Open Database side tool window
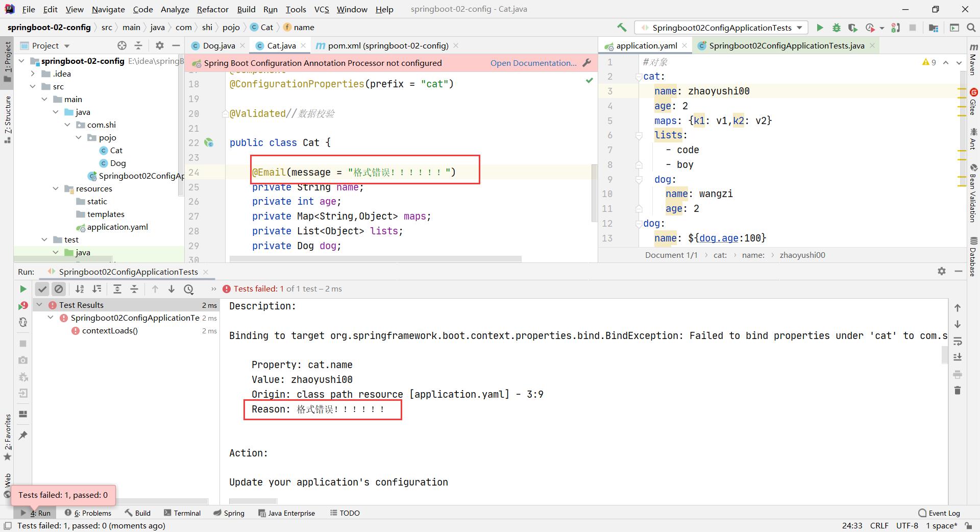980x532 pixels. [973, 257]
